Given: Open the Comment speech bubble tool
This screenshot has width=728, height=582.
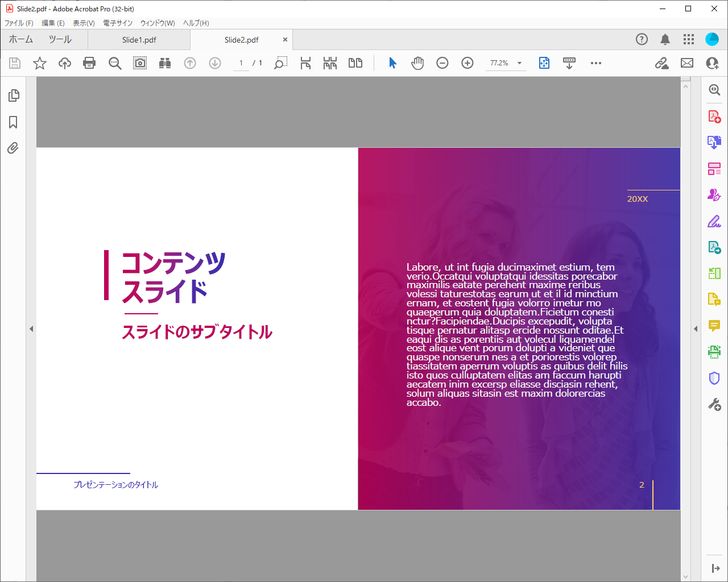Looking at the screenshot, I should [x=714, y=326].
